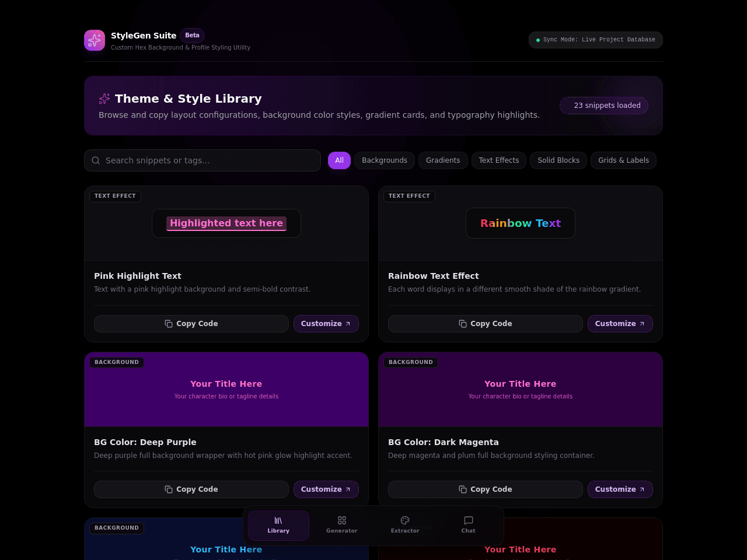Open the Extractor palette icon tab
This screenshot has width=747, height=560.
(405, 525)
